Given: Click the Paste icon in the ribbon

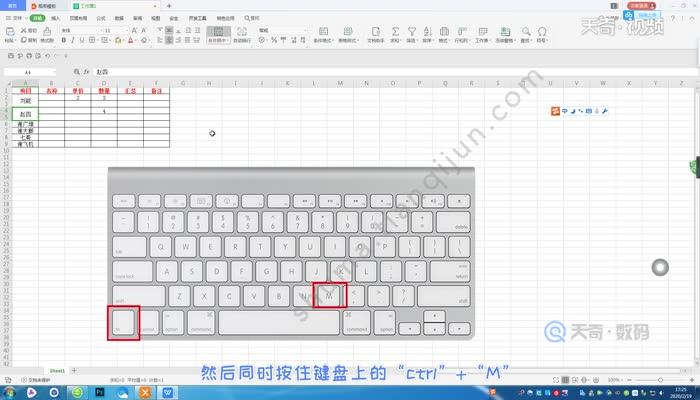Looking at the screenshot, I should (x=10, y=31).
